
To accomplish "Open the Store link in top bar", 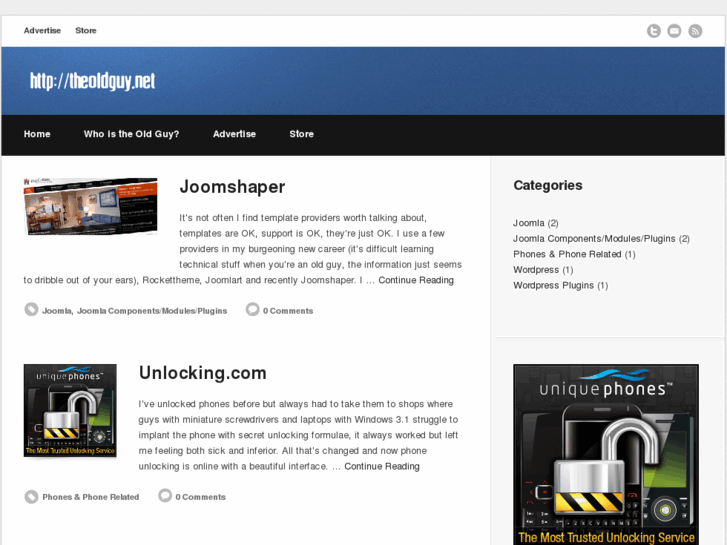I will click(x=86, y=31).
